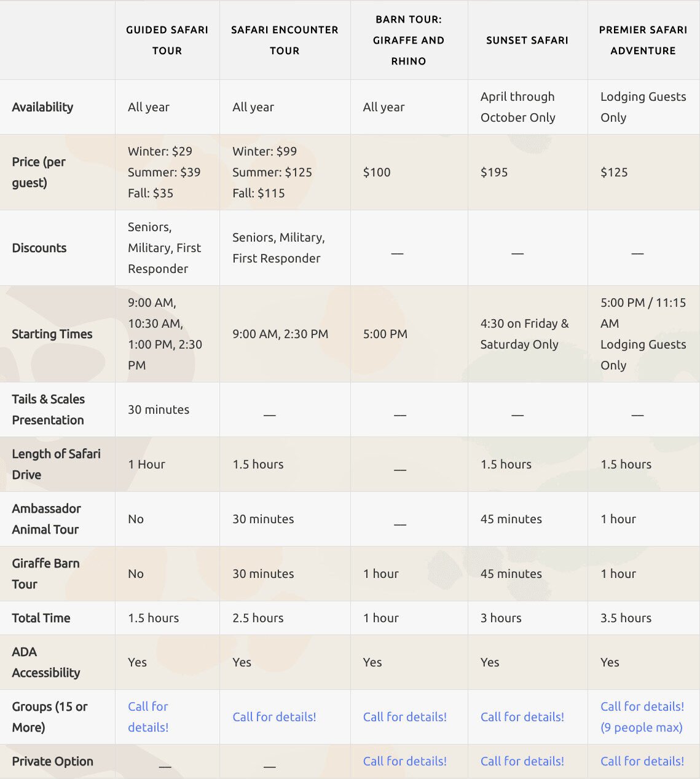Screen dimensions: 700x779
Task: Click the April through October Only cell
Action: pos(517,107)
